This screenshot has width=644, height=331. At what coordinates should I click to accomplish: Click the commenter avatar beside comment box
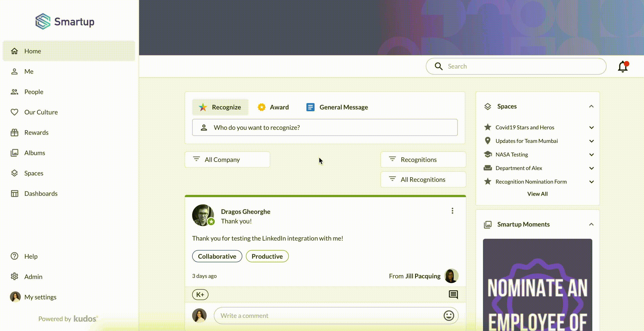[199, 315]
